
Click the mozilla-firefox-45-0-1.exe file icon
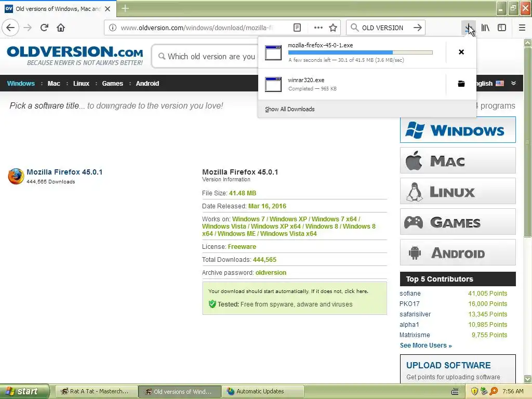pos(273,52)
